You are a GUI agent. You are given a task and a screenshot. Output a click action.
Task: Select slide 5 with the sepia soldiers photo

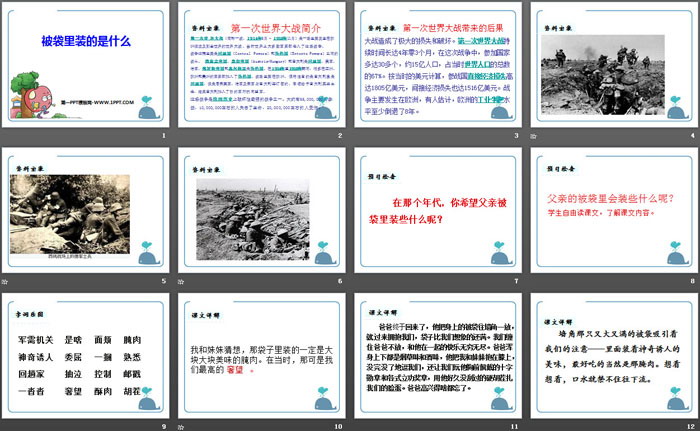(86, 210)
